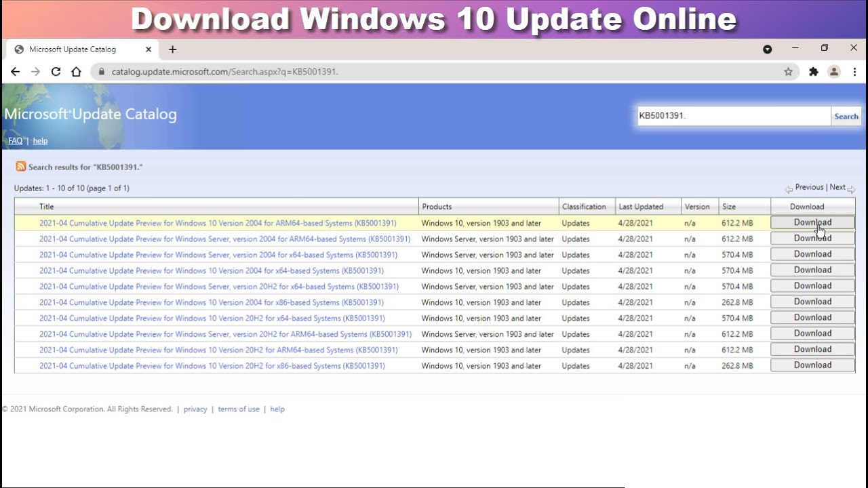Click the Search button
This screenshot has height=488, width=868.
846,116
